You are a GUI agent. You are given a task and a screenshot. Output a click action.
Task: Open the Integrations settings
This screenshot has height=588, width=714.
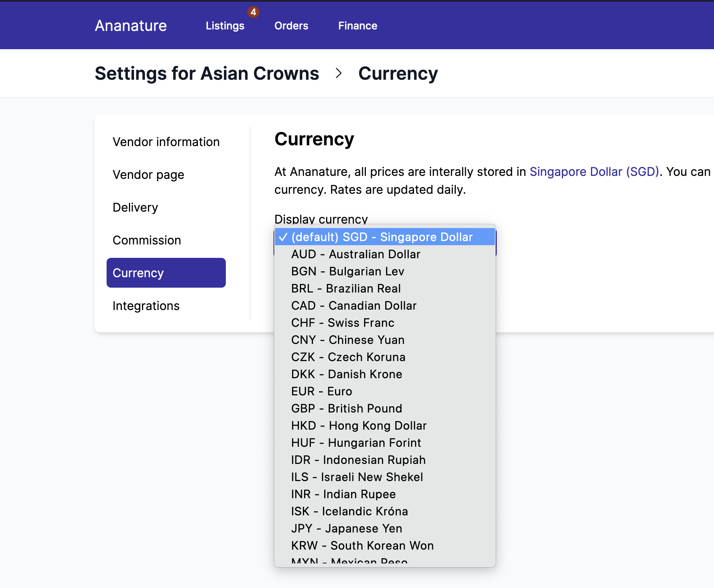click(x=146, y=306)
